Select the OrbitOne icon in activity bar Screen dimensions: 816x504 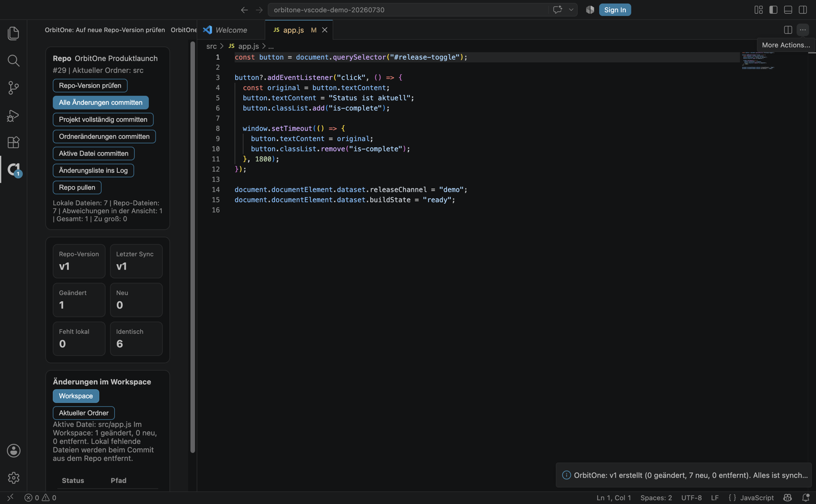(x=14, y=169)
